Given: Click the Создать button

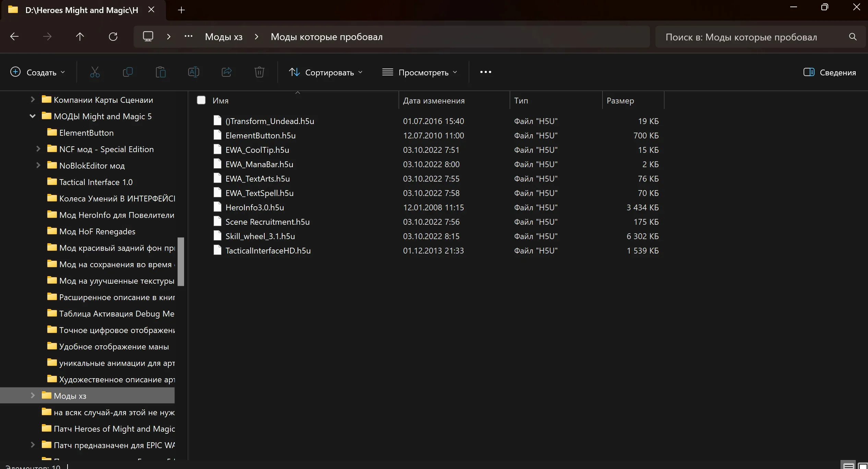Looking at the screenshot, I should click(38, 72).
